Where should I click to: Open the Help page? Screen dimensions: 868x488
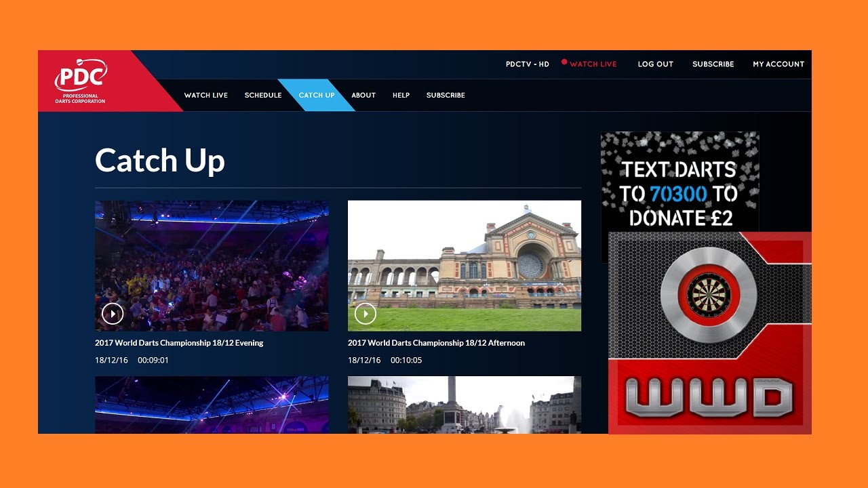[401, 96]
